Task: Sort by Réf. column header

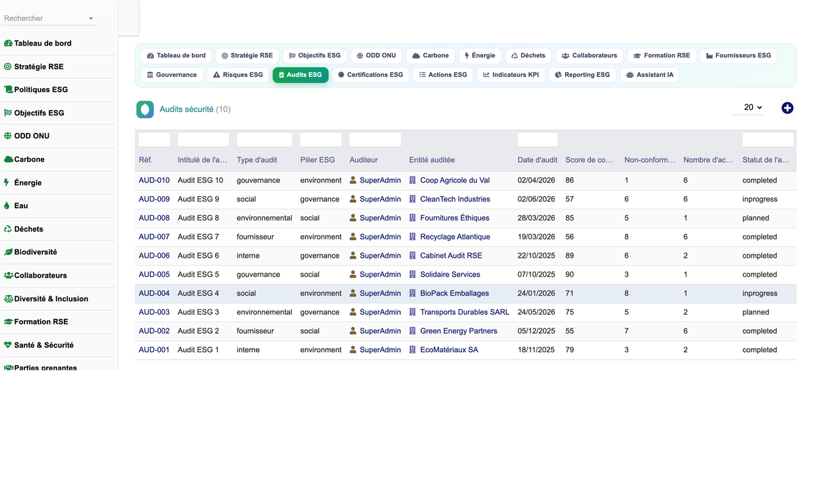Action: (x=145, y=160)
